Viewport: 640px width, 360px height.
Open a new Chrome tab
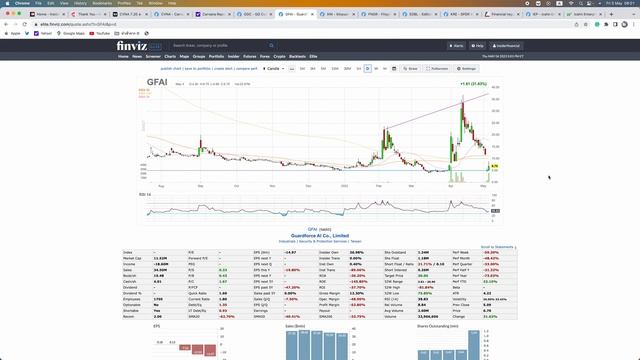611,14
